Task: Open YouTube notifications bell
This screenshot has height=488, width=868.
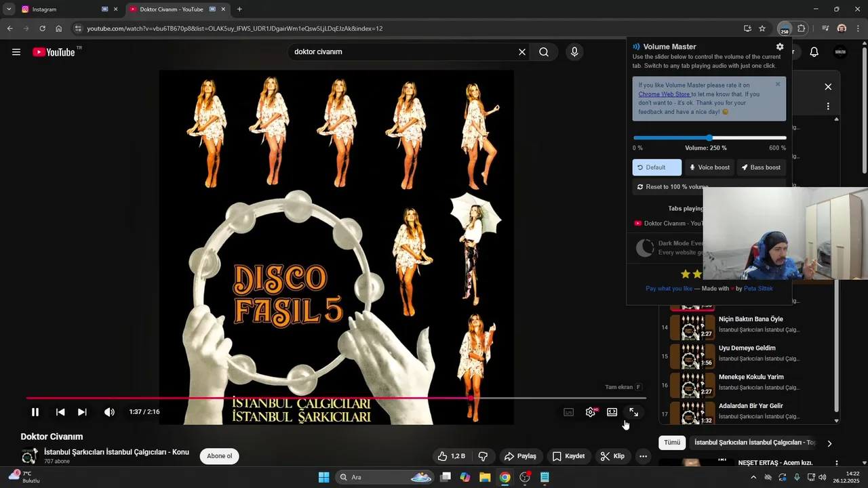Action: point(814,52)
